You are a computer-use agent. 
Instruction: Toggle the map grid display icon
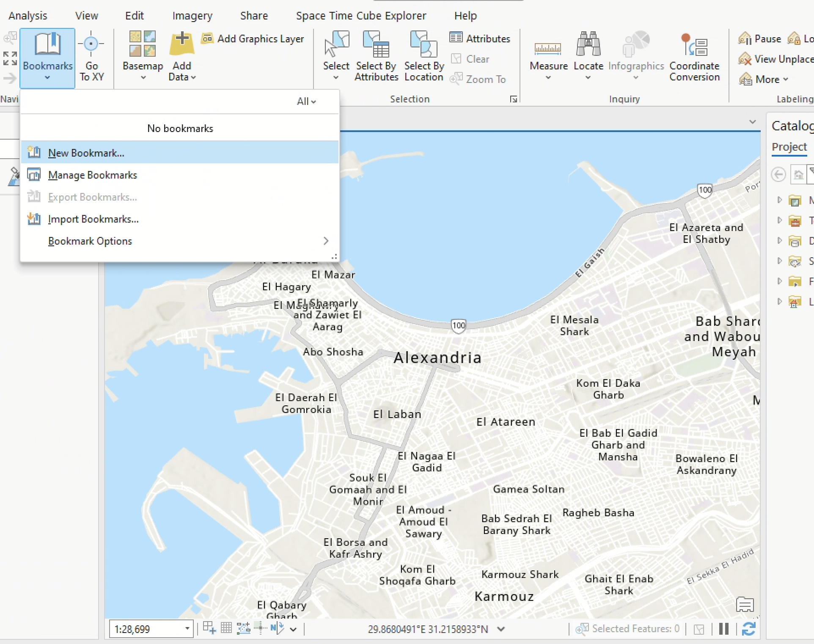point(226,628)
